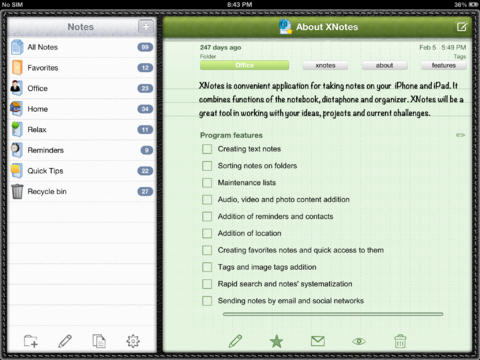
Task: Open the Reminders list row
Action: 82,150
